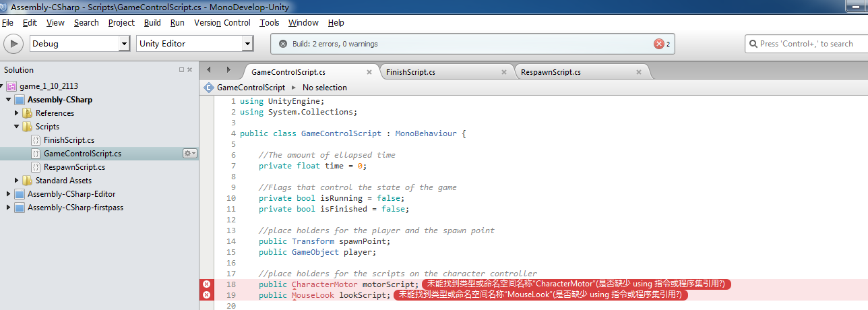Image resolution: width=868 pixels, height=310 pixels.
Task: Open the Build menu
Action: point(152,22)
